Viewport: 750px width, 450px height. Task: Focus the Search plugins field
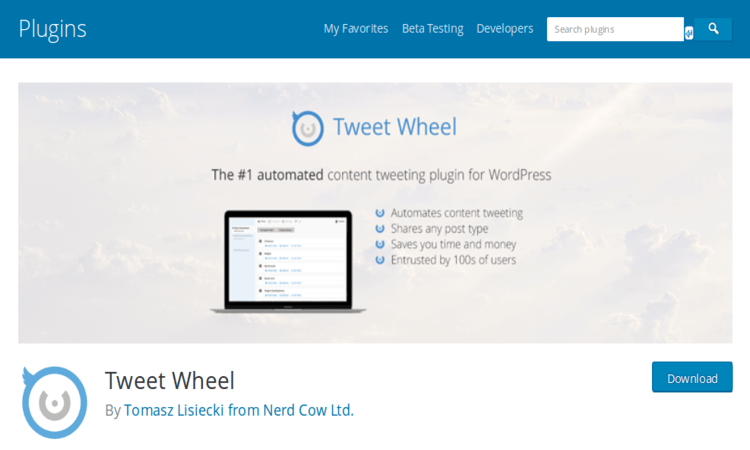(x=615, y=29)
